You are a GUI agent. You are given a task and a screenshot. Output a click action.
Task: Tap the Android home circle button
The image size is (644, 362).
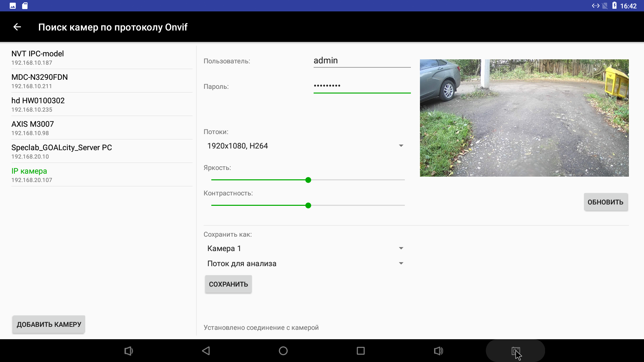click(x=283, y=351)
